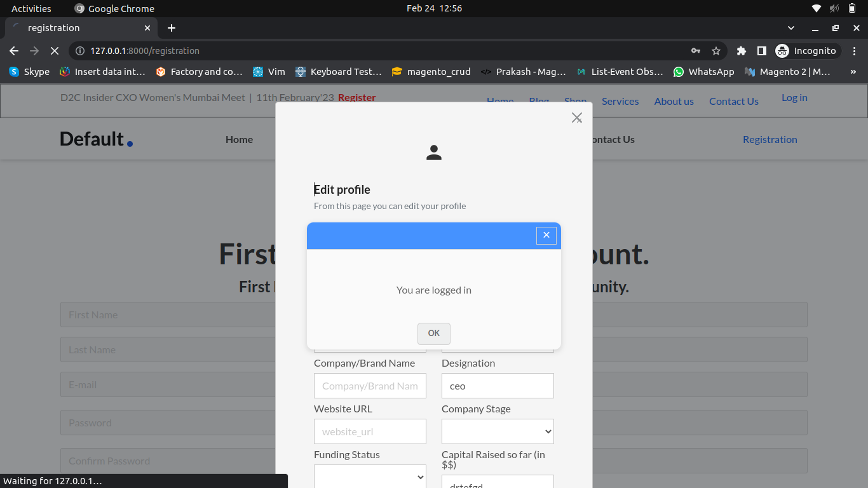Click the ceo Designation text field
Viewport: 868px width, 488px height.
click(x=498, y=386)
